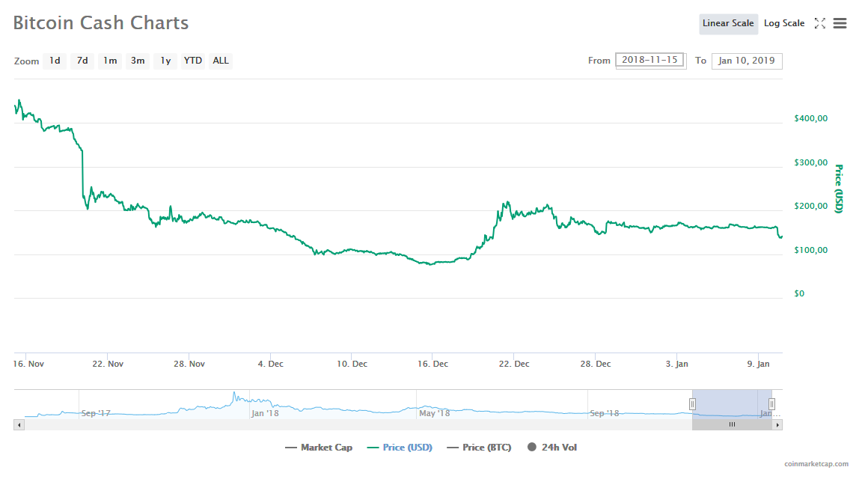Viewport: 868px width, 479px height.
Task: Set zoom to 7d
Action: (82, 61)
